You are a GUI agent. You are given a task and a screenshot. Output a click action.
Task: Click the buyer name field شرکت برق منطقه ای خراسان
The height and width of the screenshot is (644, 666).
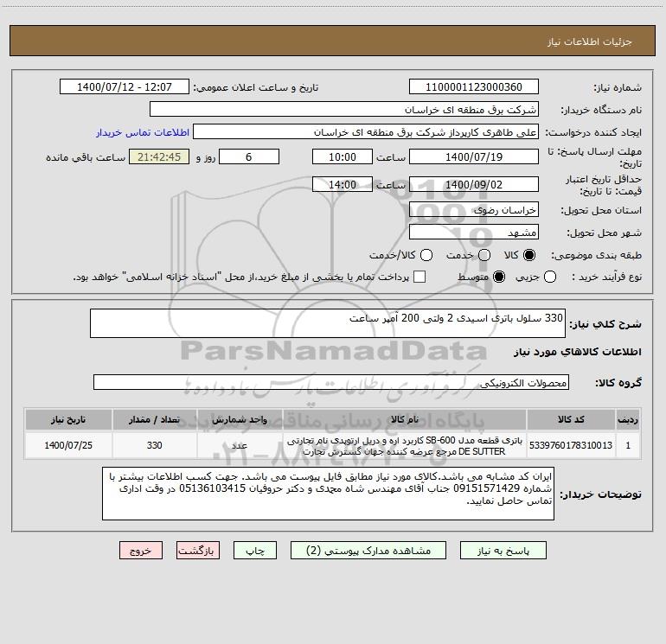[x=344, y=110]
